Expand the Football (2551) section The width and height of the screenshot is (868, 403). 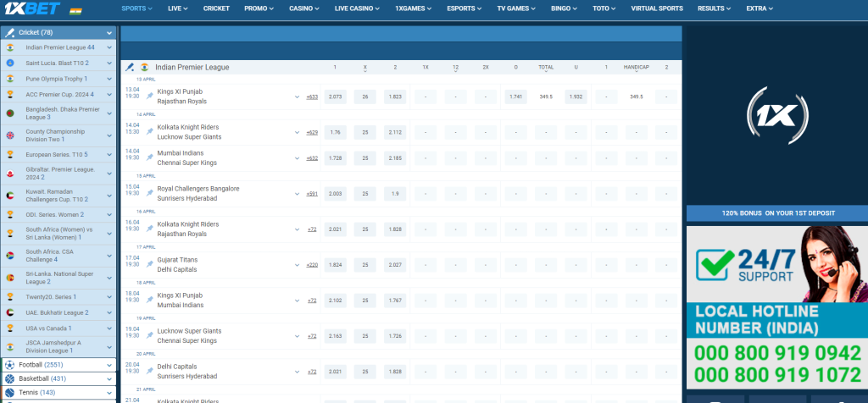[109, 365]
